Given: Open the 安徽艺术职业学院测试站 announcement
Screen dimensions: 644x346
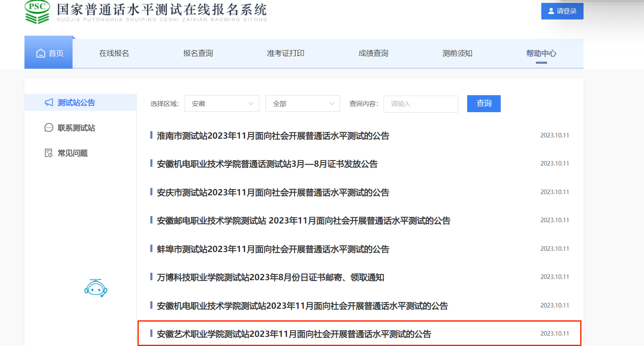Looking at the screenshot, I should pos(294,334).
